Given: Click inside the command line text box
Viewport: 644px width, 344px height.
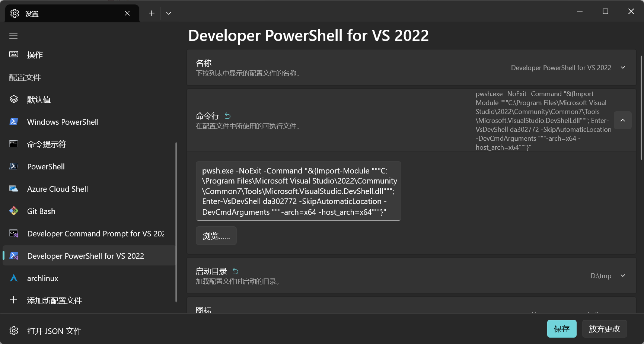Looking at the screenshot, I should [x=298, y=191].
